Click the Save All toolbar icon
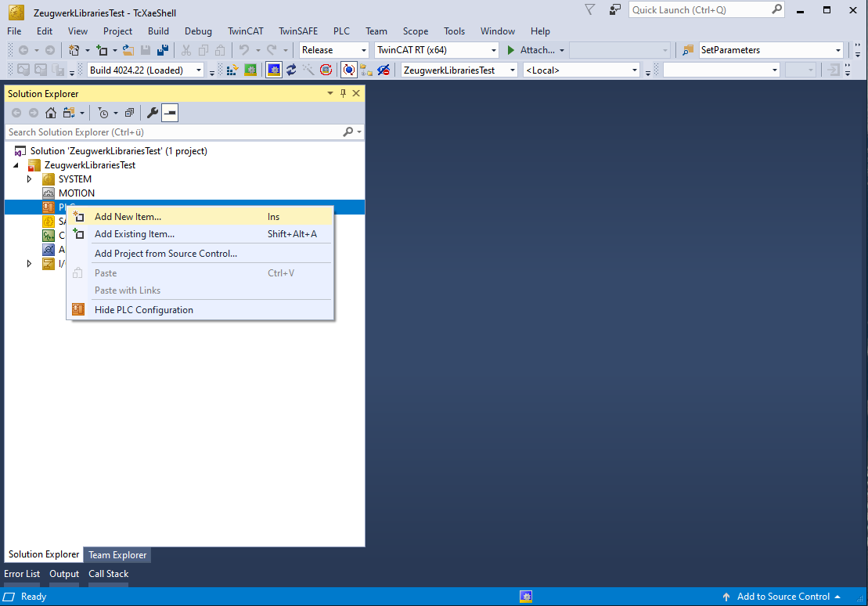 point(163,50)
